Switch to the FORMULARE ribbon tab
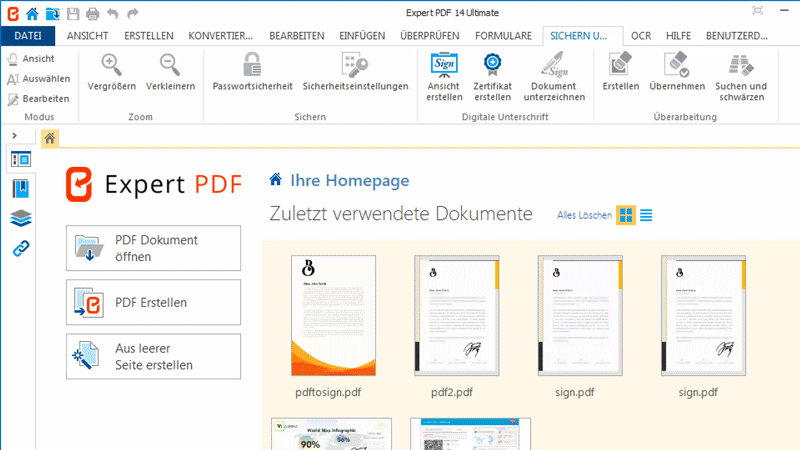Image resolution: width=800 pixels, height=450 pixels. 503,36
